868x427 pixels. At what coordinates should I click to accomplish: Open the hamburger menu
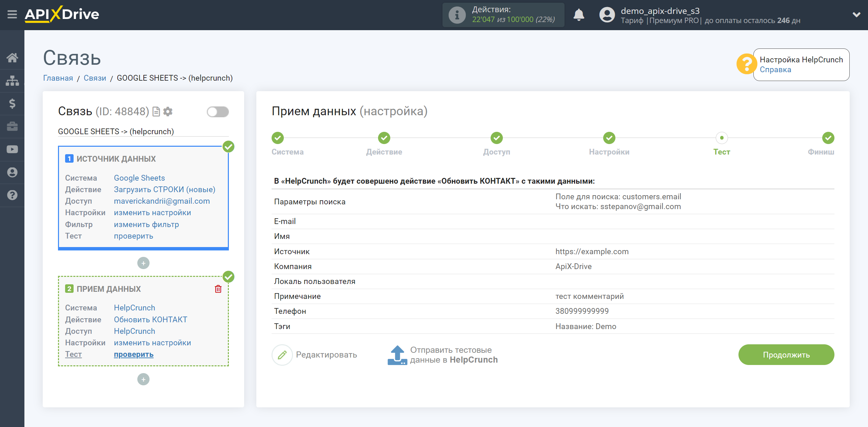12,15
